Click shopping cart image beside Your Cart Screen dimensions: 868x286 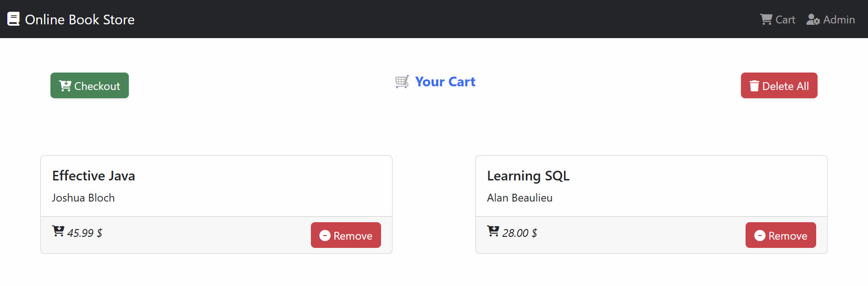402,82
